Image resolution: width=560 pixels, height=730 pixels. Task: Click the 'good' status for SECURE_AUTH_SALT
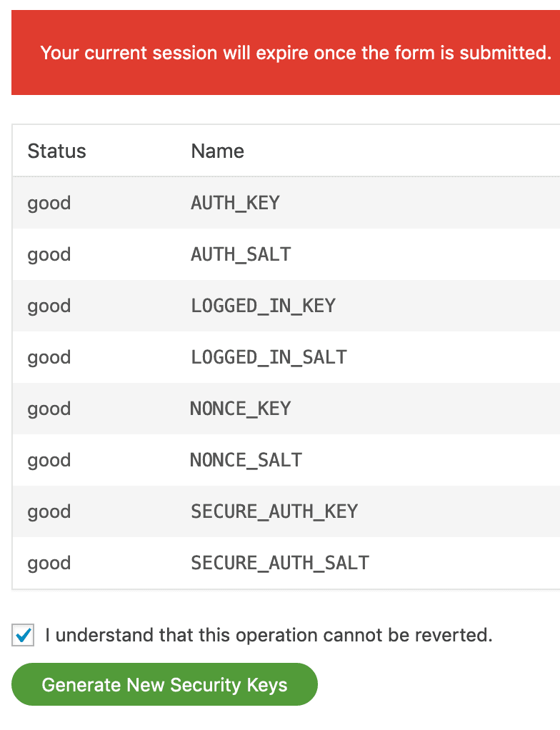coord(49,563)
